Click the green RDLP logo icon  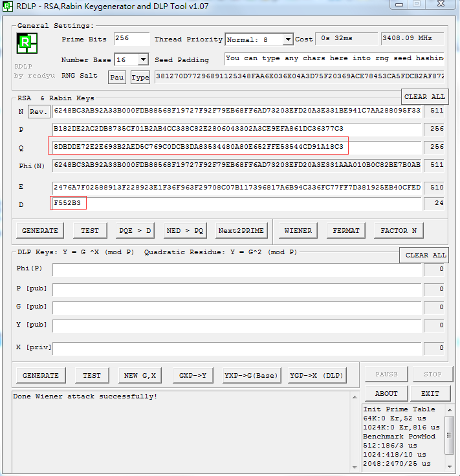click(x=27, y=43)
